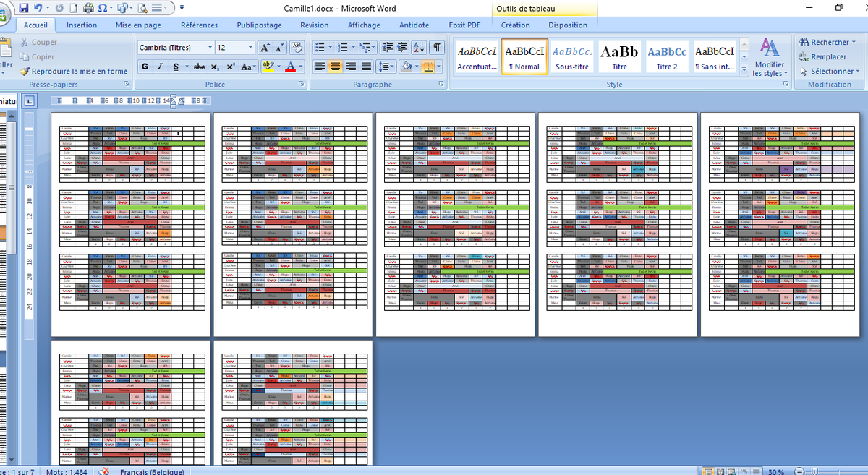Switch to the Insertion tab

pyautogui.click(x=82, y=25)
